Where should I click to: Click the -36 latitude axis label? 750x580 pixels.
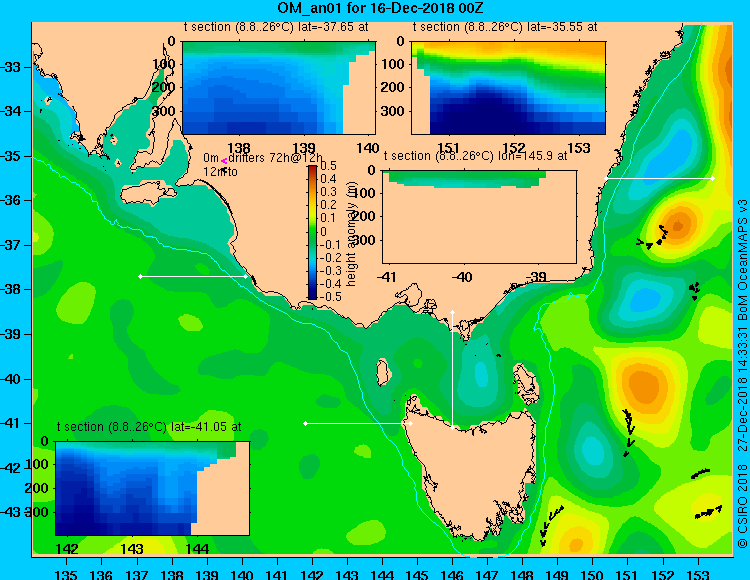tap(11, 200)
